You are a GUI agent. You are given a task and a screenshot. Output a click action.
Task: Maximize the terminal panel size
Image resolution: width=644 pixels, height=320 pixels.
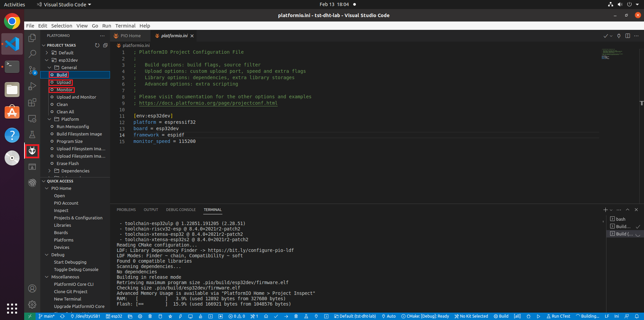point(628,210)
